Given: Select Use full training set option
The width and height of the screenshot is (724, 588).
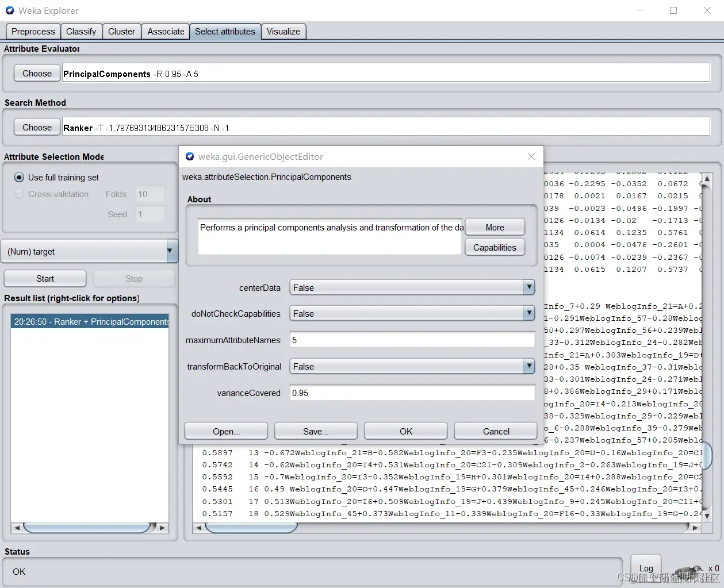Looking at the screenshot, I should (x=57, y=178).
